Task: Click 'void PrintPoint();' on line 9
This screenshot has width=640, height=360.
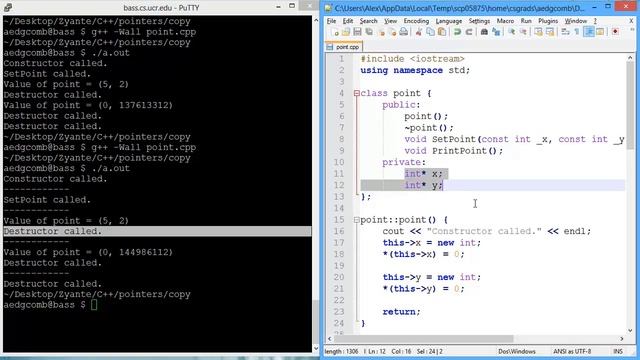Action: coord(453,151)
